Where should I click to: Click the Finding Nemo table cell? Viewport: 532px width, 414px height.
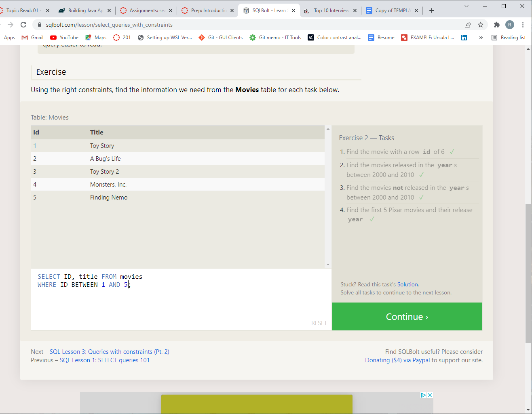pyautogui.click(x=109, y=198)
